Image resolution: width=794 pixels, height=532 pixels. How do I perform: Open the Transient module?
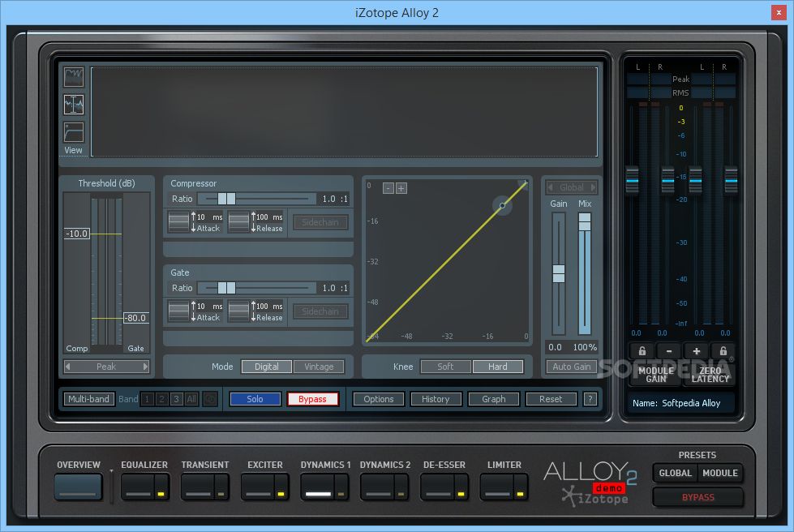pyautogui.click(x=198, y=487)
